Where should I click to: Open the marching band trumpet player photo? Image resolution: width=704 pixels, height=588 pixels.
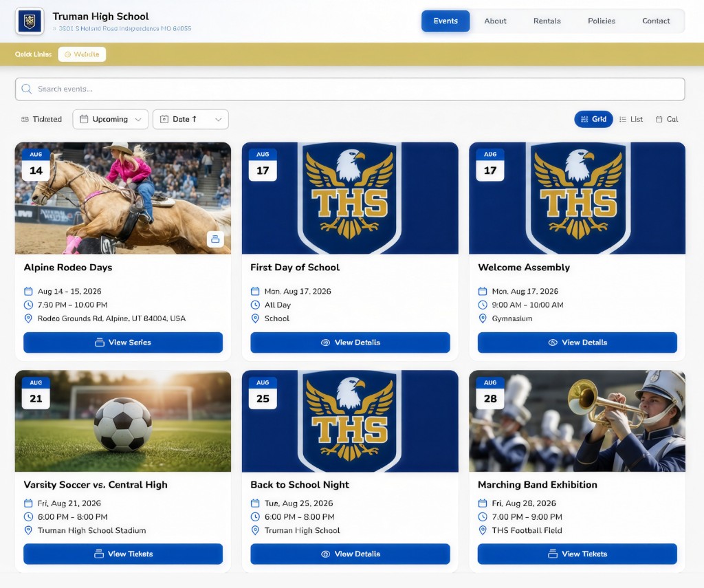[x=577, y=421]
